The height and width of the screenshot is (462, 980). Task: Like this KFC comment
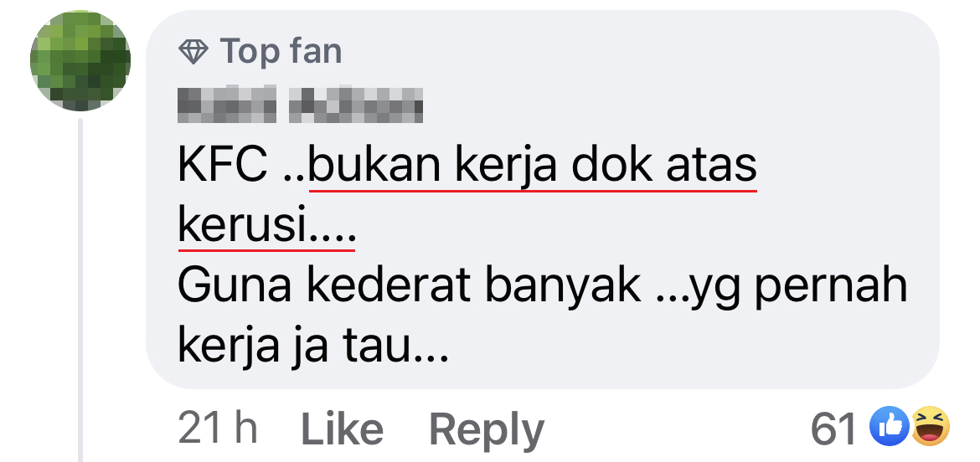pos(342,429)
